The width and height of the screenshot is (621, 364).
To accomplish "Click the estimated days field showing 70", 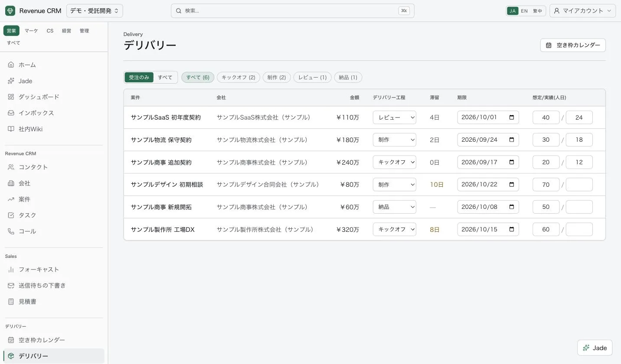I will [546, 185].
